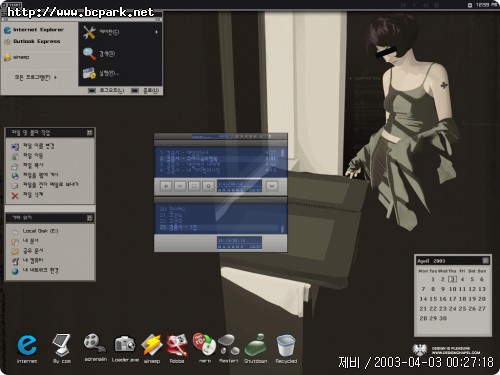This screenshot has height=375, width=500.
Task: Click the Control Panel tools icon in Start menu
Action: tap(89, 32)
